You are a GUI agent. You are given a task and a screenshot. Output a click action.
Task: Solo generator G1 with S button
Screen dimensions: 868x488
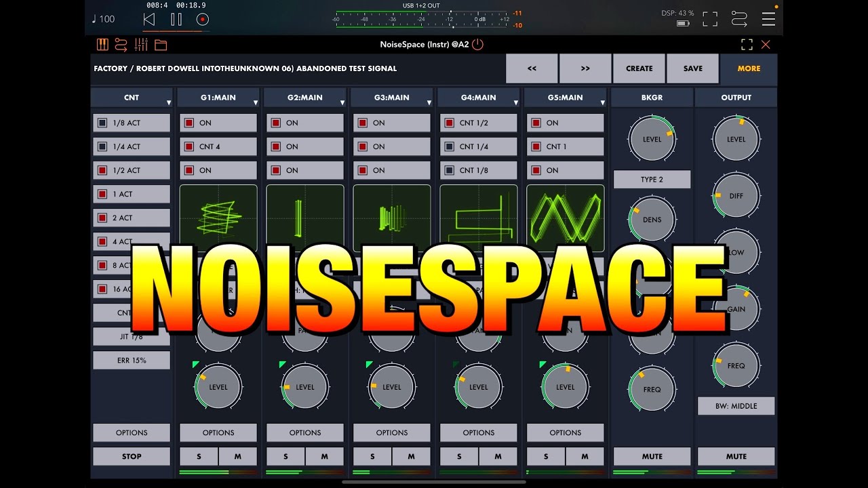click(x=199, y=456)
